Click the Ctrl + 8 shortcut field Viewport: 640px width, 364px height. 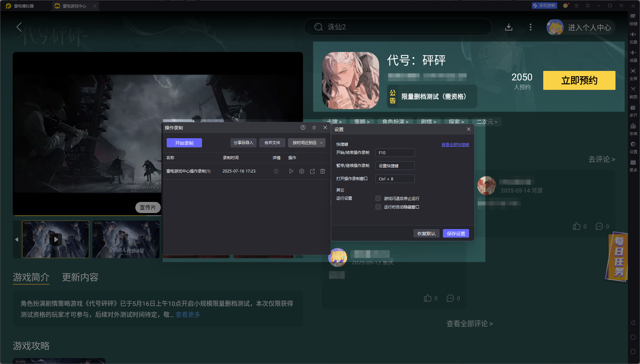(x=395, y=179)
